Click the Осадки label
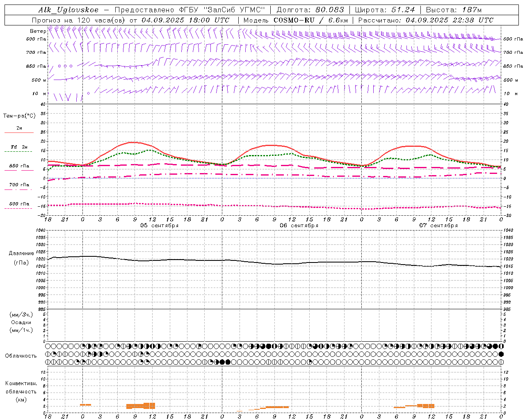This screenshot has height=420, width=525. (21, 322)
